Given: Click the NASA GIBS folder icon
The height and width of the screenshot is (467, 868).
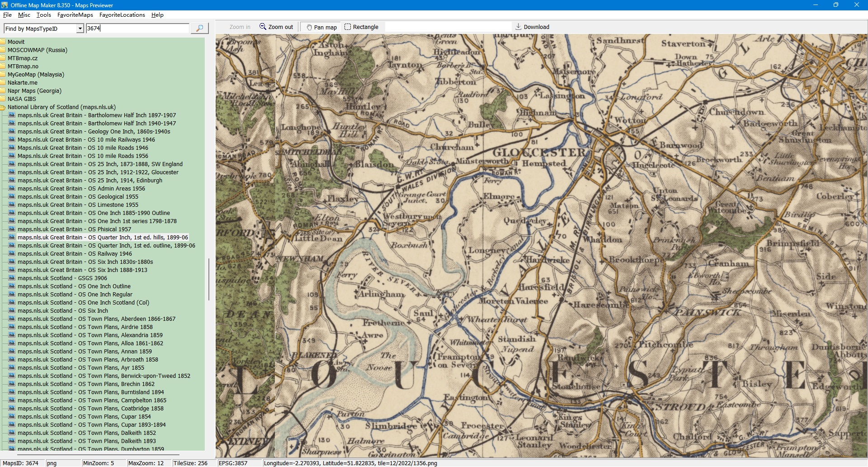Looking at the screenshot, I should (3, 99).
